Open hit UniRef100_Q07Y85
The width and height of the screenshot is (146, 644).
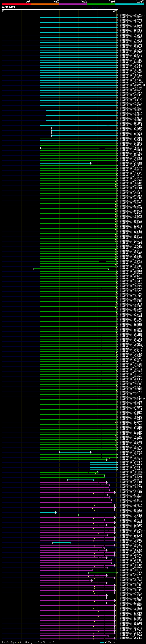click(131, 593)
